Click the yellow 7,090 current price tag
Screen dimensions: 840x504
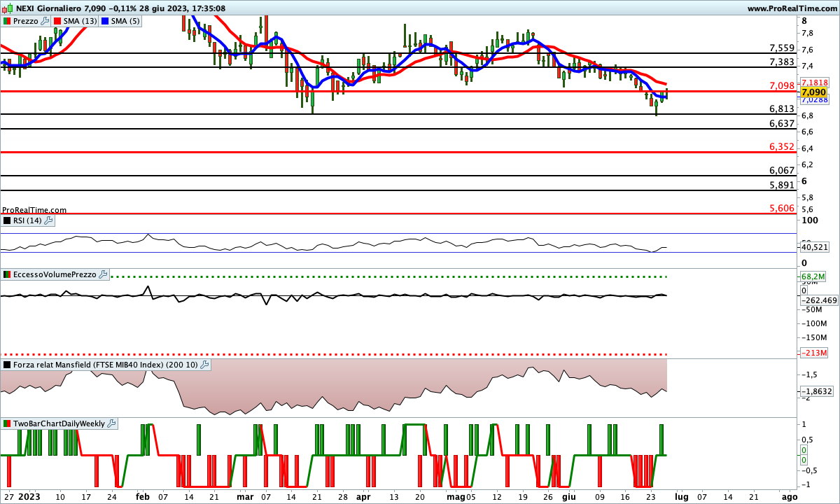point(813,92)
